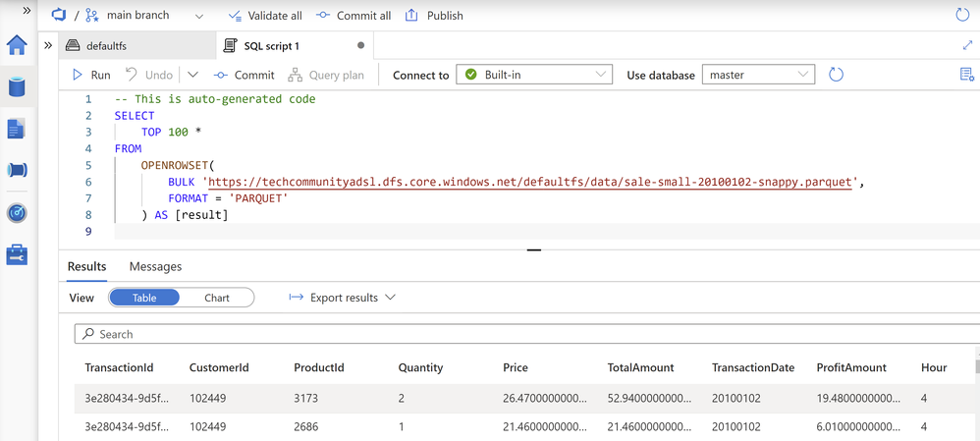Image resolution: width=980 pixels, height=441 pixels.
Task: Open the Monitor hub gauge icon
Action: coord(17,212)
